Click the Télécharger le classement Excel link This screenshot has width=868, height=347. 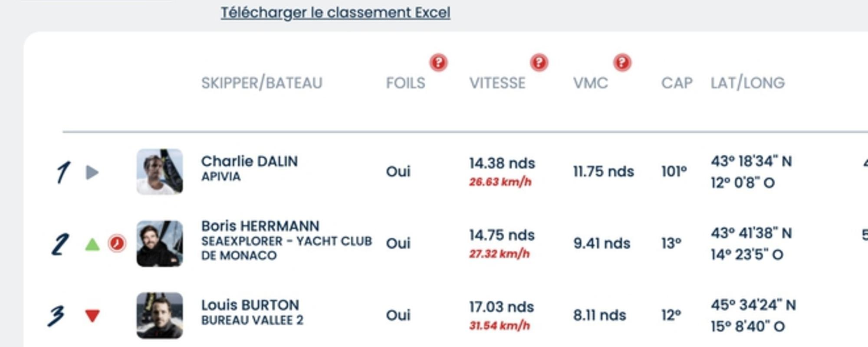[335, 13]
